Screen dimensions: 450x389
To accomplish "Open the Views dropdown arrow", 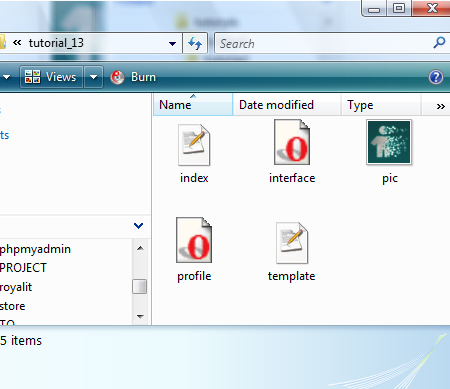I will coord(93,77).
